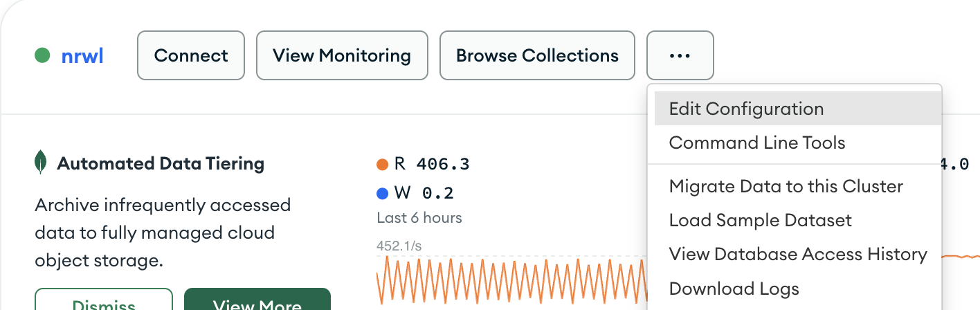Click the MongoDB leaf icon
The width and height of the screenshot is (980, 310).
click(x=41, y=163)
